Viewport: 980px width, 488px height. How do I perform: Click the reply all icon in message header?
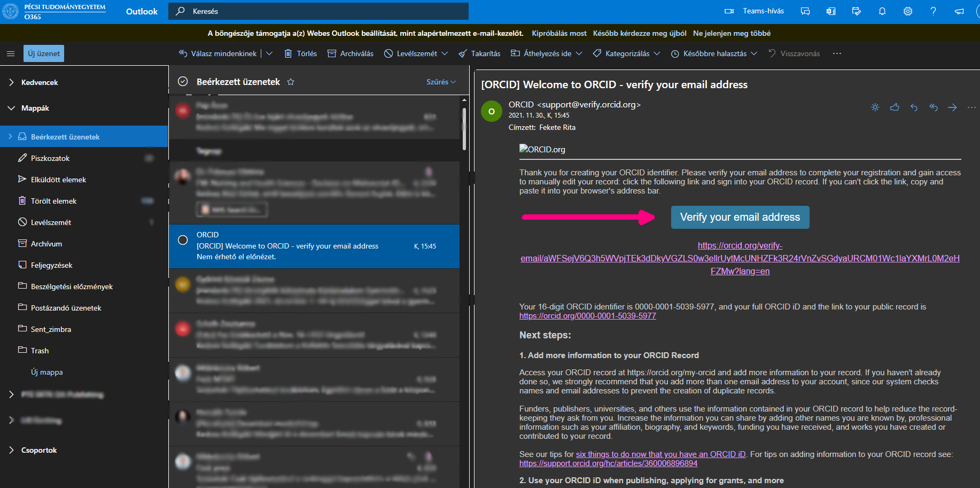(x=934, y=107)
